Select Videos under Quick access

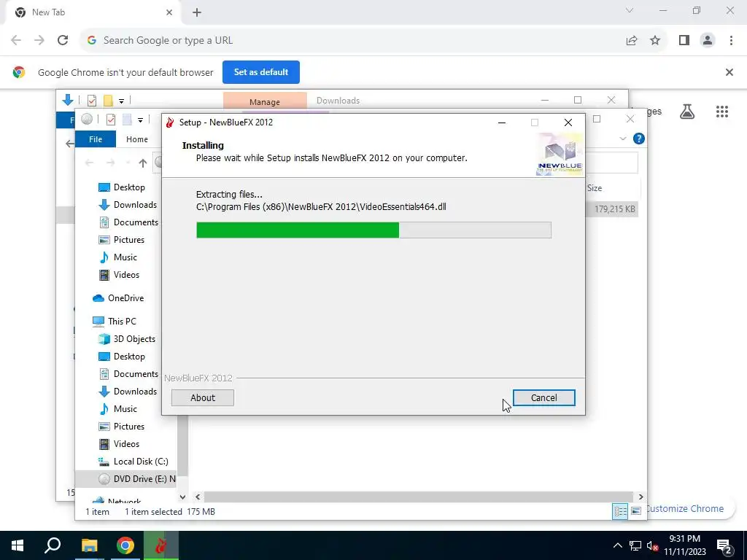click(x=119, y=275)
